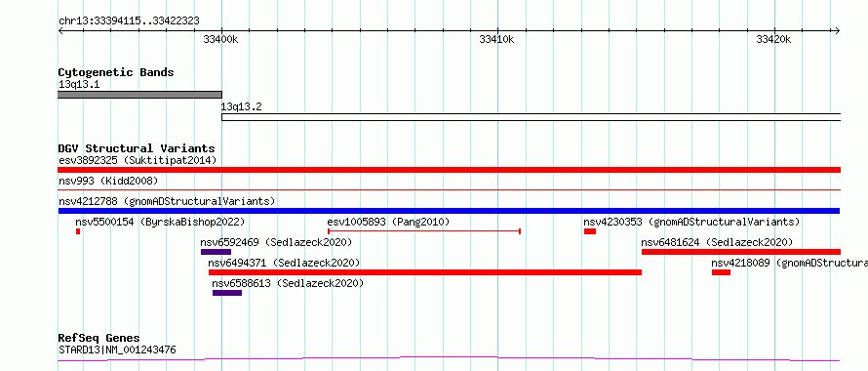Click the nsv993 (Kidd2008) label
Image resolution: width=868 pixels, height=371 pixels.
click(108, 181)
